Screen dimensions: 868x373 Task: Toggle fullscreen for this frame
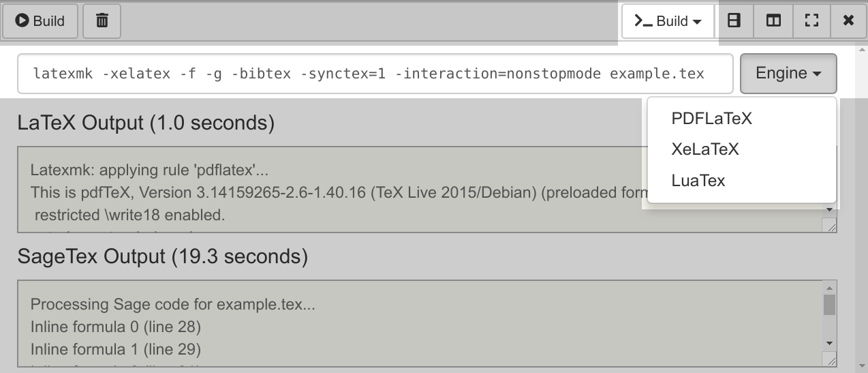811,21
